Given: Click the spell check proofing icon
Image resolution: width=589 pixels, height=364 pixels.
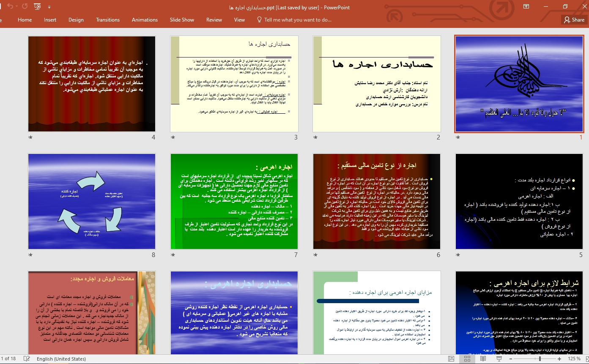Looking at the screenshot, I should (x=27, y=359).
